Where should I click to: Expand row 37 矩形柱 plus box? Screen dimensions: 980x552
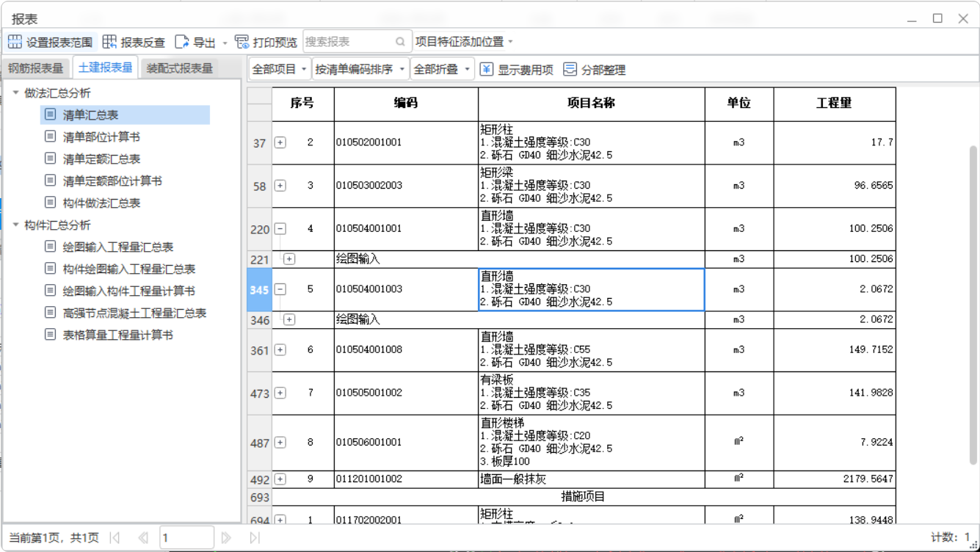[x=280, y=142]
